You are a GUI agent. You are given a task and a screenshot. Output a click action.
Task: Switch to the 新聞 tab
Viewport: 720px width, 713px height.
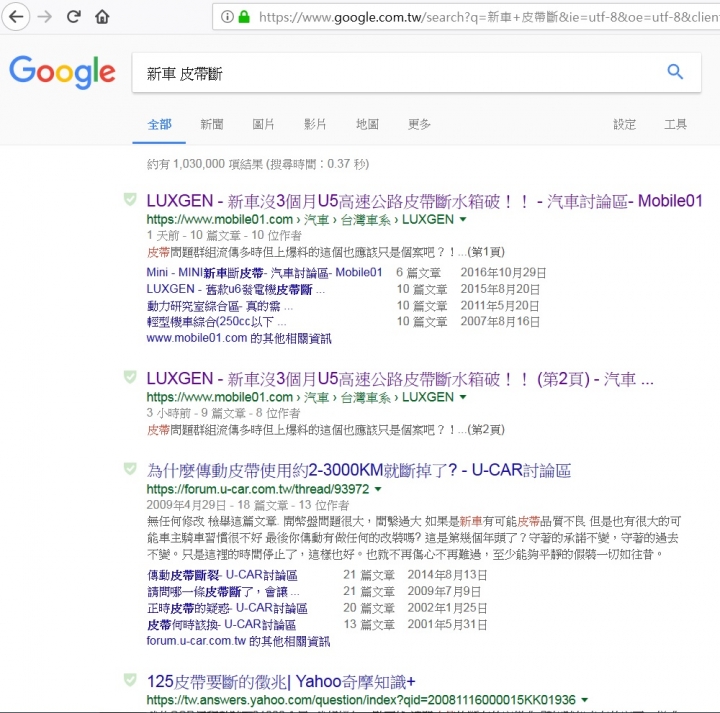212,124
